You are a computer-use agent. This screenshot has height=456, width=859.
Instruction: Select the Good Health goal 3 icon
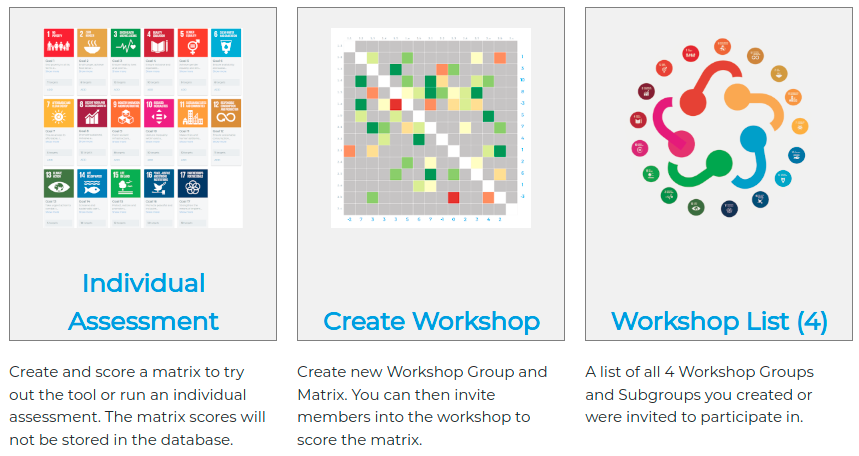pos(126,44)
